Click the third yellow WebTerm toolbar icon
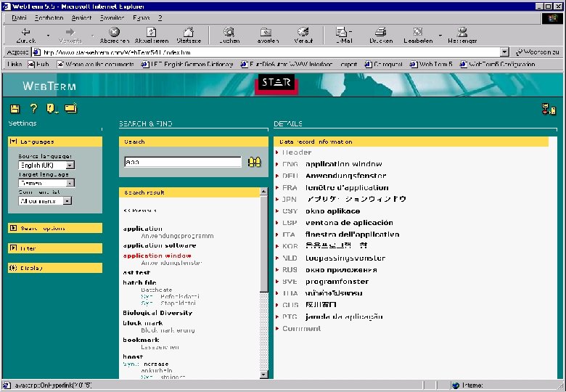The height and width of the screenshot is (392, 566). tap(52, 108)
